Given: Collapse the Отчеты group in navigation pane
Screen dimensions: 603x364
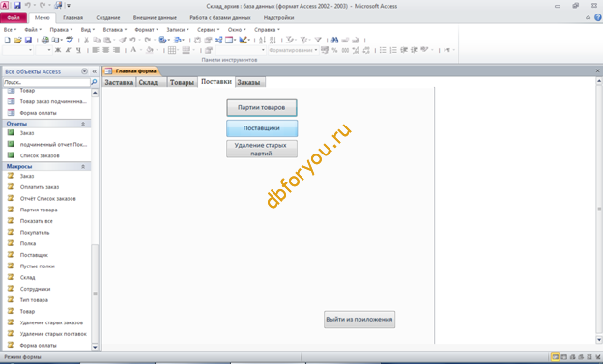Looking at the screenshot, I should (83, 124).
